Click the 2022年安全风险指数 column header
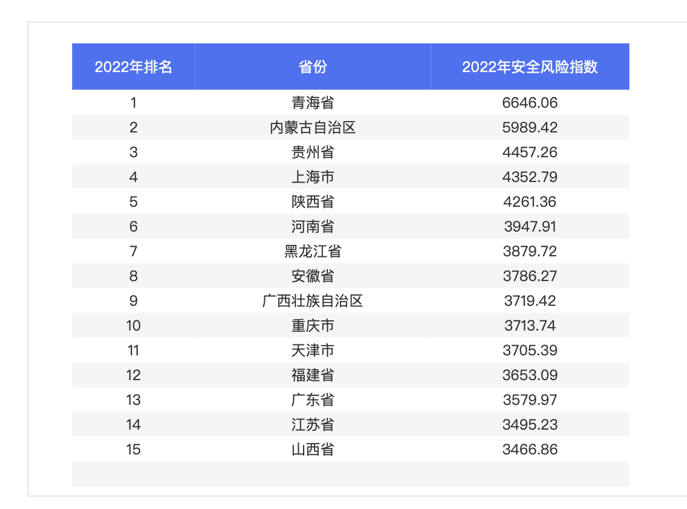 coord(529,67)
